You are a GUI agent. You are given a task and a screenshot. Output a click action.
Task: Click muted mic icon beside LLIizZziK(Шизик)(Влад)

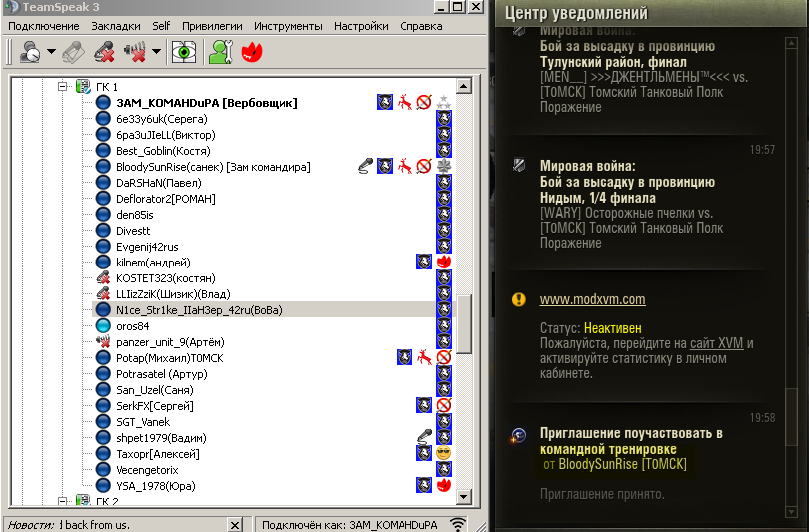(x=103, y=294)
